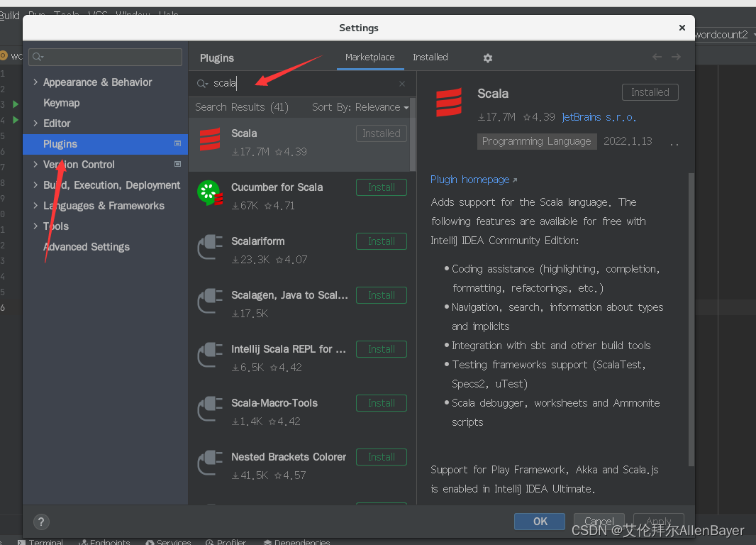Select Keymap in settings tree
Image resolution: width=756 pixels, height=545 pixels.
(x=61, y=103)
